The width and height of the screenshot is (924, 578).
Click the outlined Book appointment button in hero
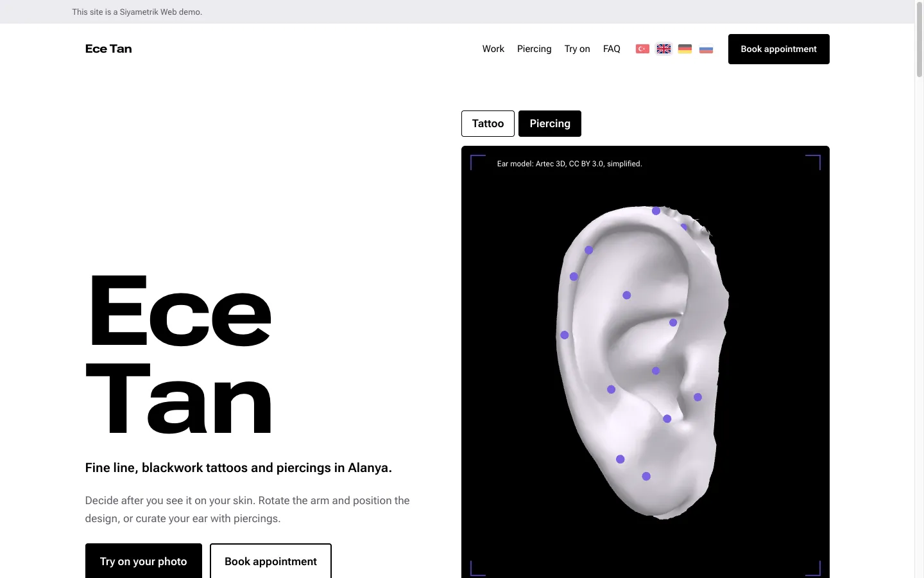pyautogui.click(x=271, y=561)
